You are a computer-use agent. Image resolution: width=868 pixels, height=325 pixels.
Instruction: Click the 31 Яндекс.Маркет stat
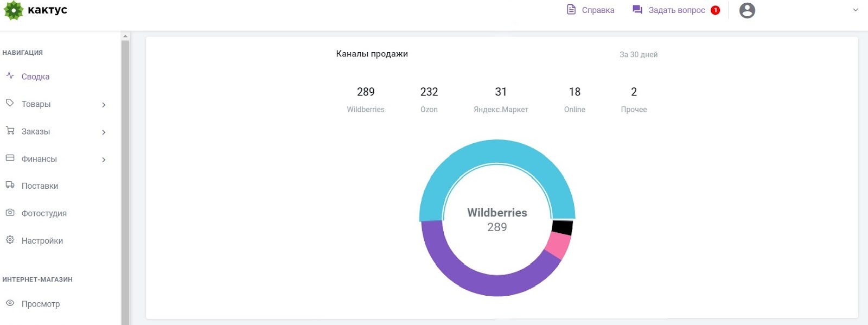coord(501,100)
